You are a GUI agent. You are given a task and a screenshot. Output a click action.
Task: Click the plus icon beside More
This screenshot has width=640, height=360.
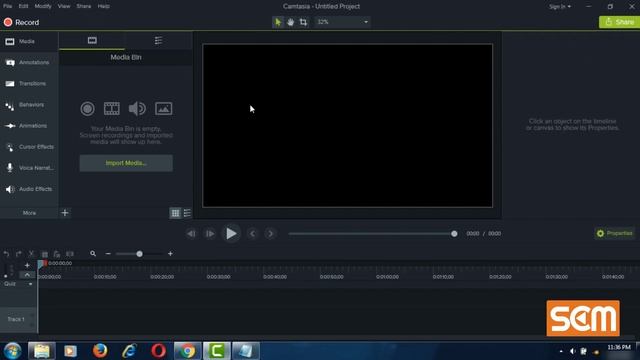[65, 213]
